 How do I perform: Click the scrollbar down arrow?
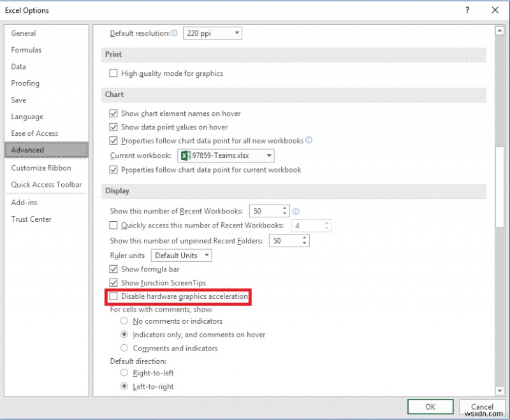click(500, 391)
